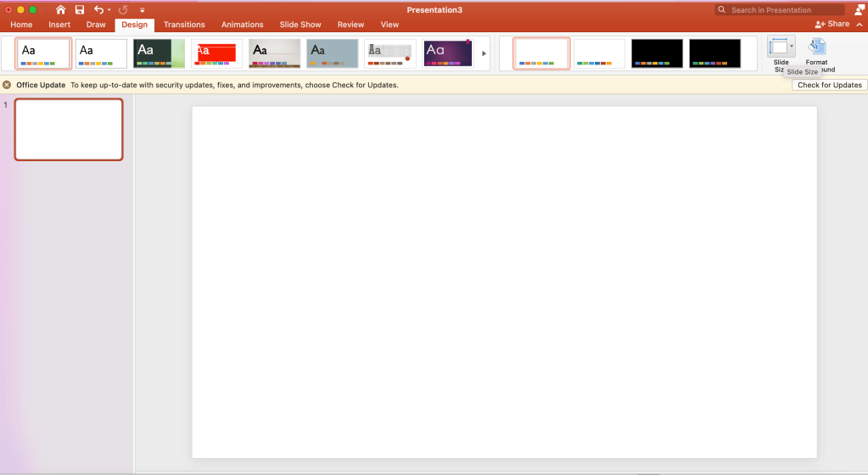Select the dark green theme thumbnail
868x475 pixels.
[159, 53]
